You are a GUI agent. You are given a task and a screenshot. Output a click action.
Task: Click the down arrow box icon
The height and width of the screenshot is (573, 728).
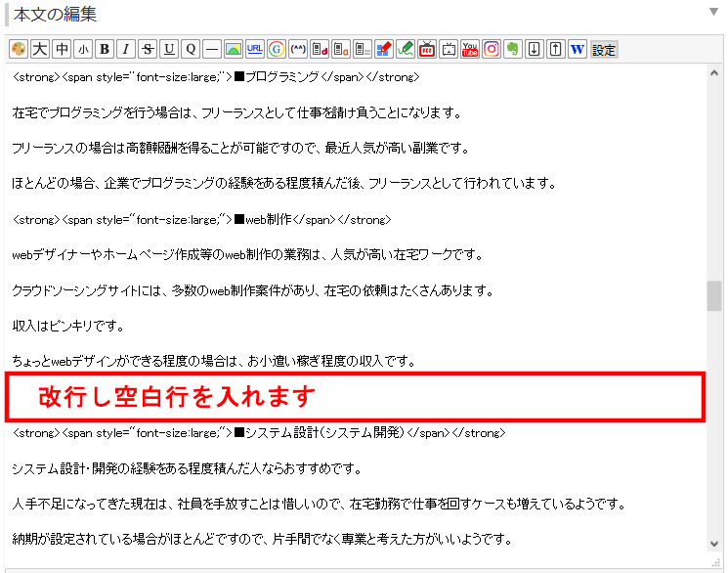click(x=534, y=49)
